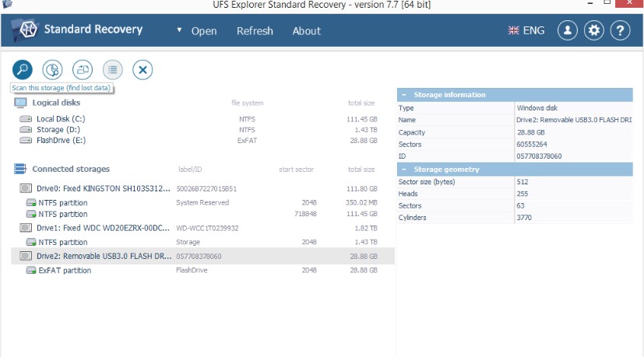Click the Heads value 255

tap(523, 194)
